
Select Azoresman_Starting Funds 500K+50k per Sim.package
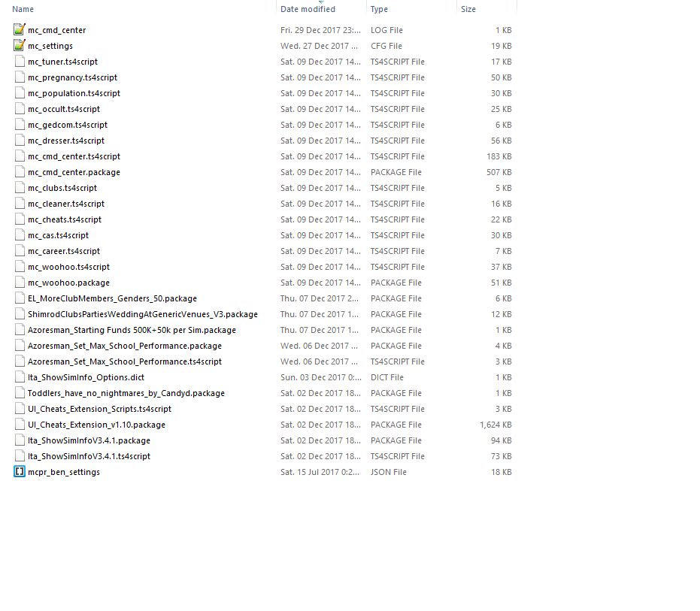(132, 330)
